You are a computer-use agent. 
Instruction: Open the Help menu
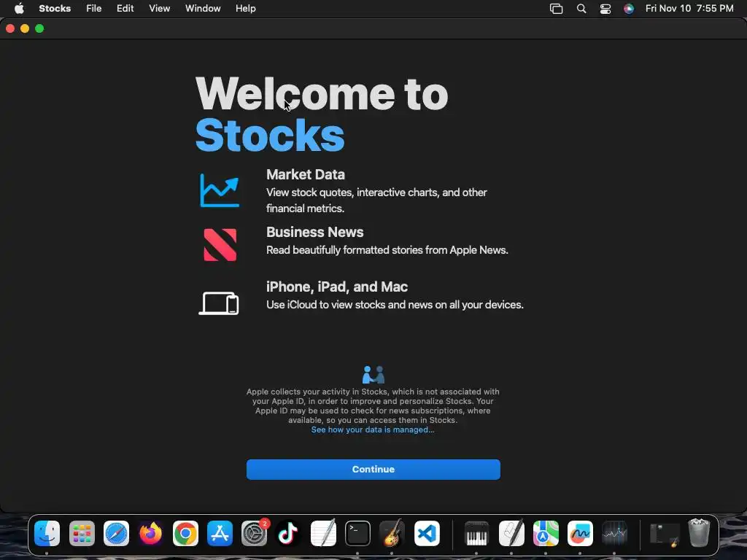(x=245, y=9)
